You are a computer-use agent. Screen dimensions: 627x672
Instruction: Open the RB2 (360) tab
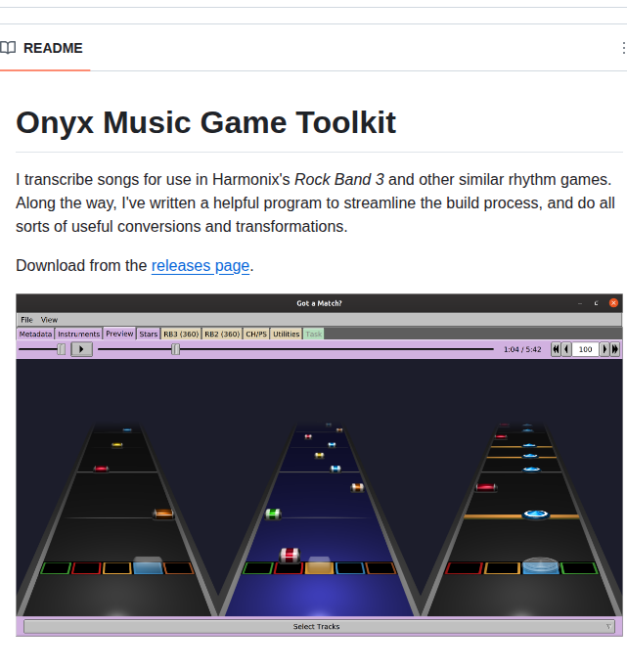pos(222,334)
